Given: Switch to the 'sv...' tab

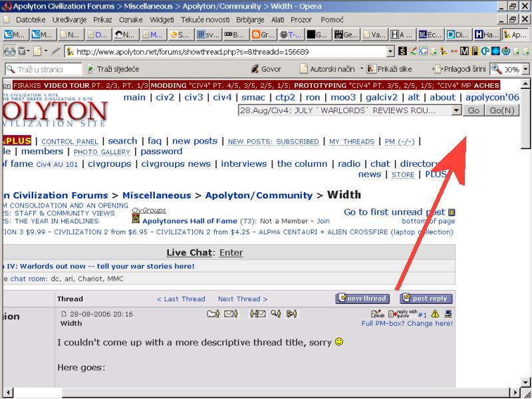Looking at the screenshot, I should click(208, 35).
